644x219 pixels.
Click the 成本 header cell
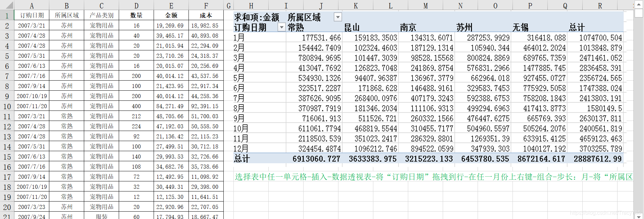point(206,15)
